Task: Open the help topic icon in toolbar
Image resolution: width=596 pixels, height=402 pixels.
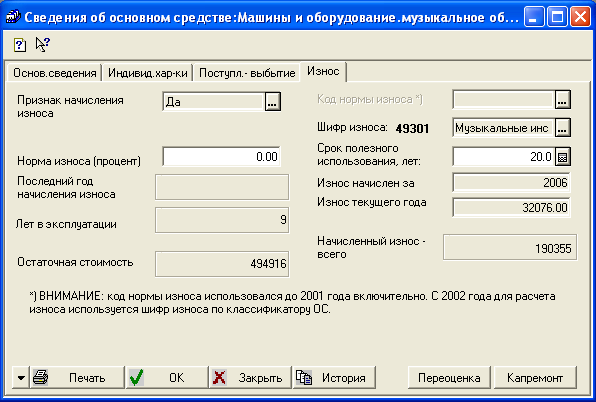Action: click(x=20, y=45)
